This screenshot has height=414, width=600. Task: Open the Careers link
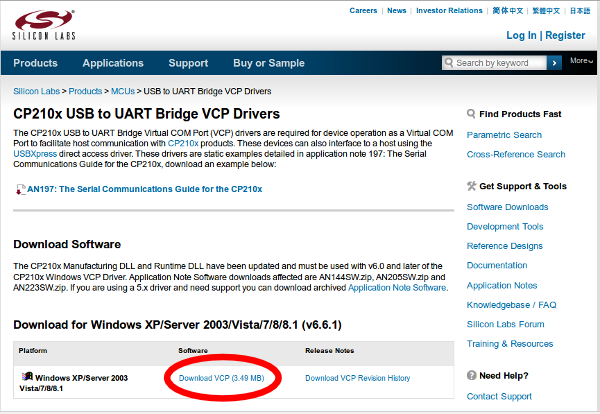click(363, 11)
